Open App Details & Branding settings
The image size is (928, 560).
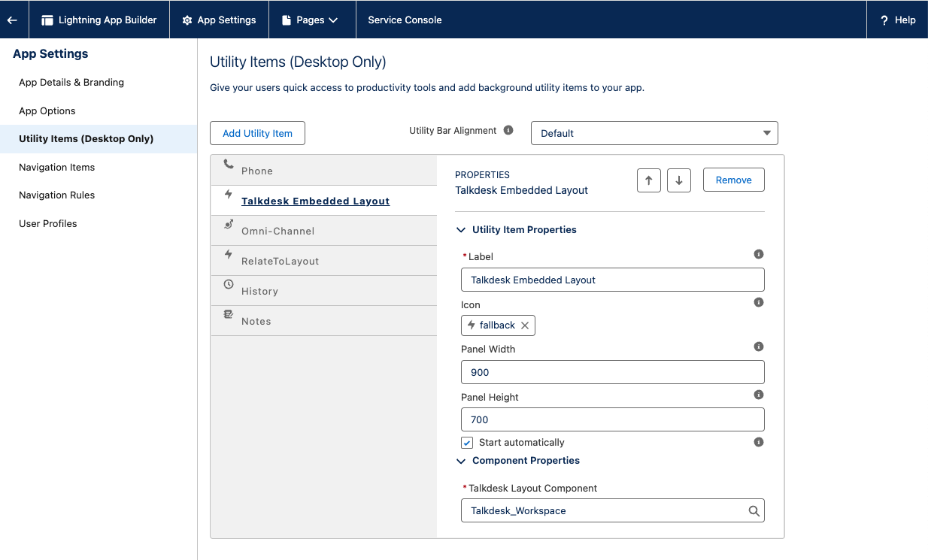tap(71, 83)
